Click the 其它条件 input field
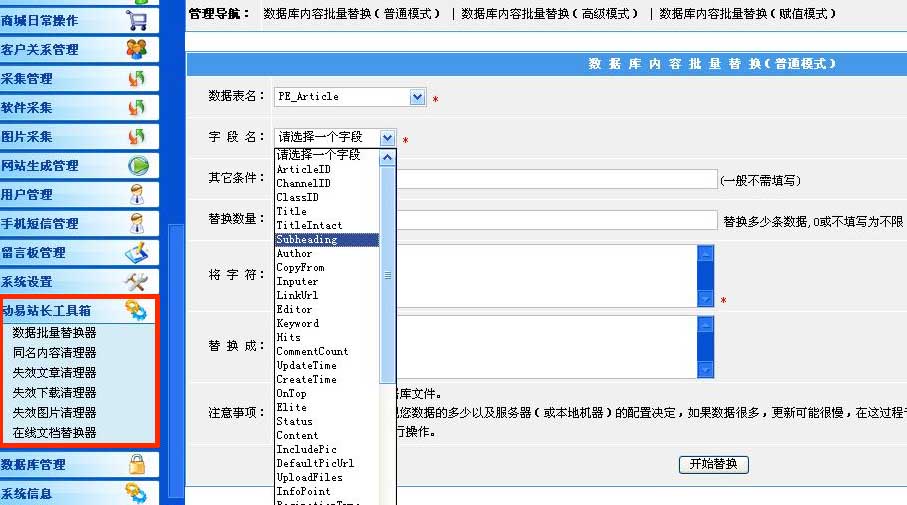 (x=556, y=179)
